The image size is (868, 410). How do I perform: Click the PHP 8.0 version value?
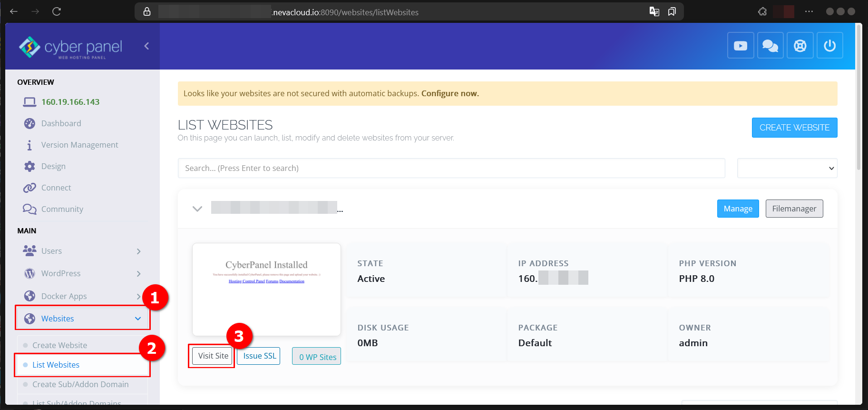click(x=696, y=279)
